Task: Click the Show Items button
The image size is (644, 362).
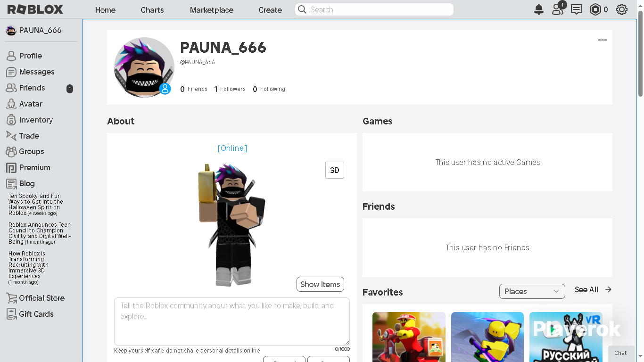Action: [320, 284]
